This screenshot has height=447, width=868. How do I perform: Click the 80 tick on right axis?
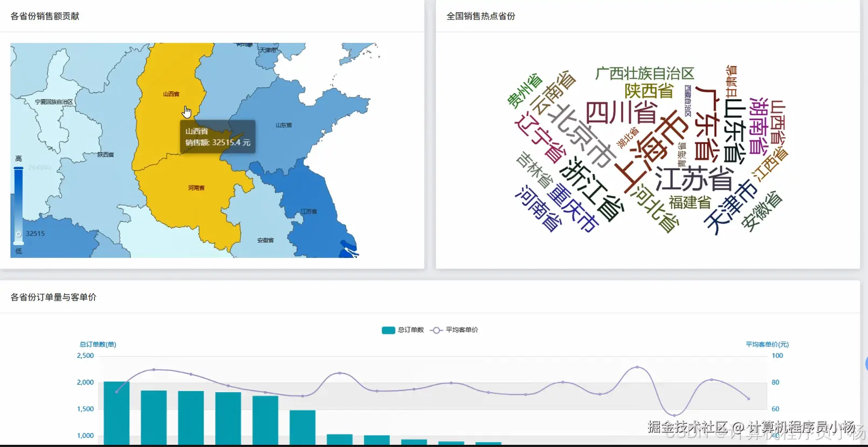coord(776,382)
